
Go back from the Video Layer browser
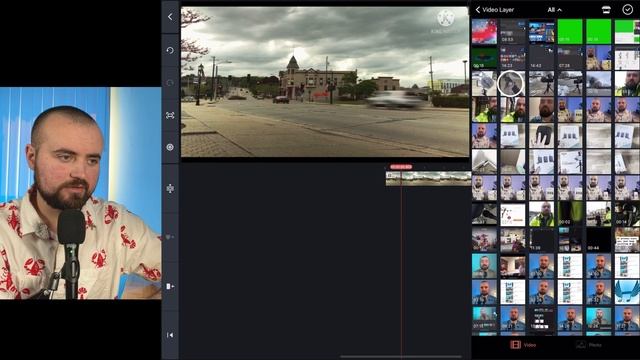pyautogui.click(x=478, y=9)
